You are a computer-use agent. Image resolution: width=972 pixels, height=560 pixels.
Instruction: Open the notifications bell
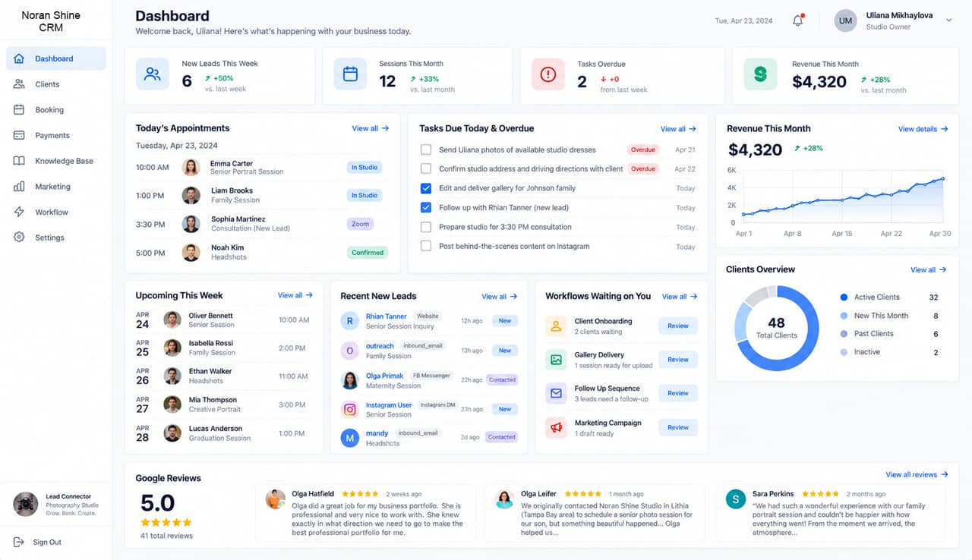(x=797, y=20)
